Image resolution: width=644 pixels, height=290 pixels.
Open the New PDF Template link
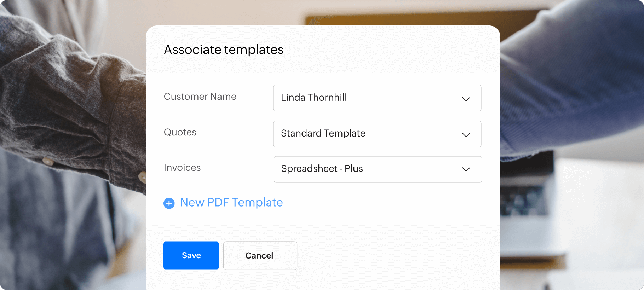click(231, 202)
